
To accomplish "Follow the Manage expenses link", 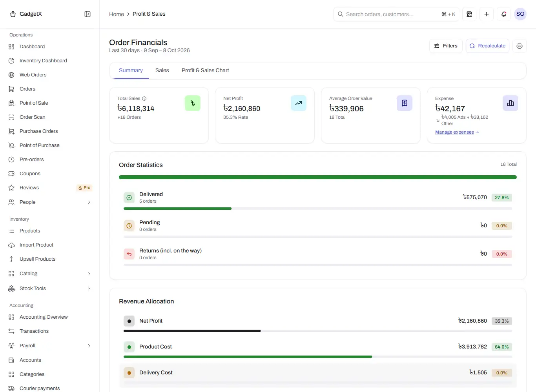I will [457, 132].
